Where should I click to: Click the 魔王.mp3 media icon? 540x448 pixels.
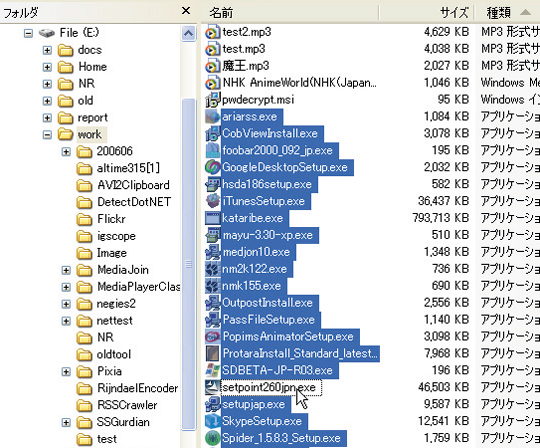(x=212, y=66)
